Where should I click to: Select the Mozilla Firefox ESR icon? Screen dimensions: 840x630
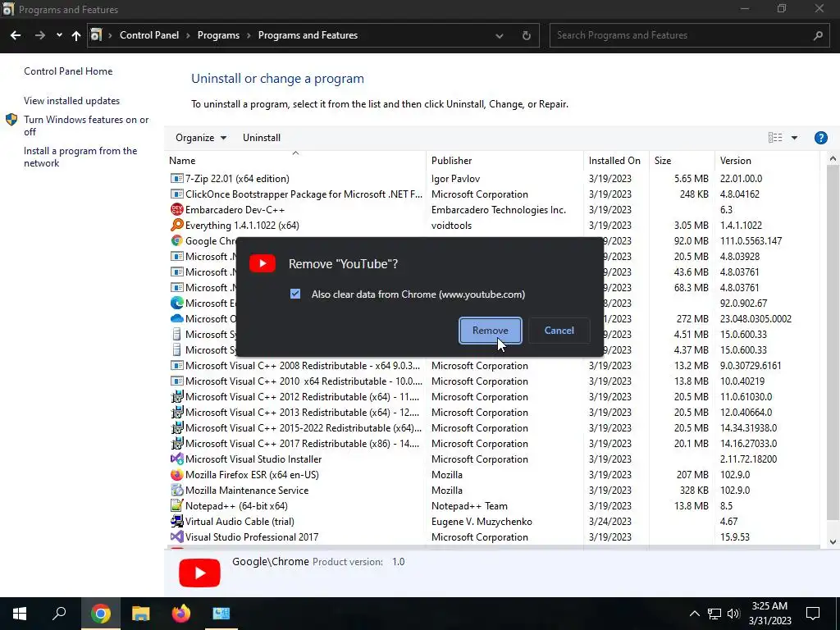tap(176, 475)
